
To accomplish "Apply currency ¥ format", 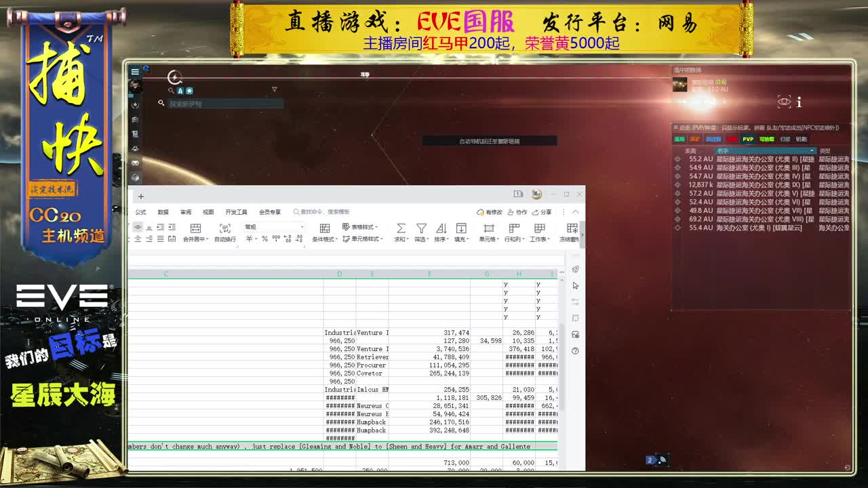I will click(250, 239).
